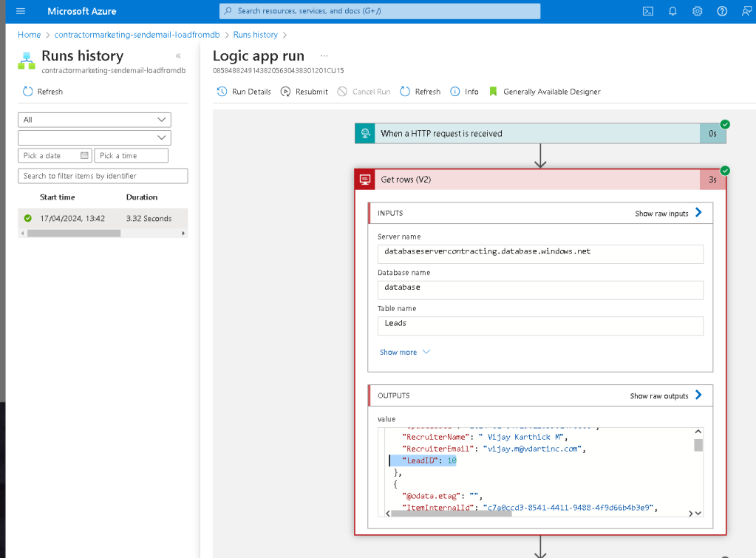This screenshot has height=558, width=756.
Task: Refresh the Logic app run view
Action: [420, 92]
